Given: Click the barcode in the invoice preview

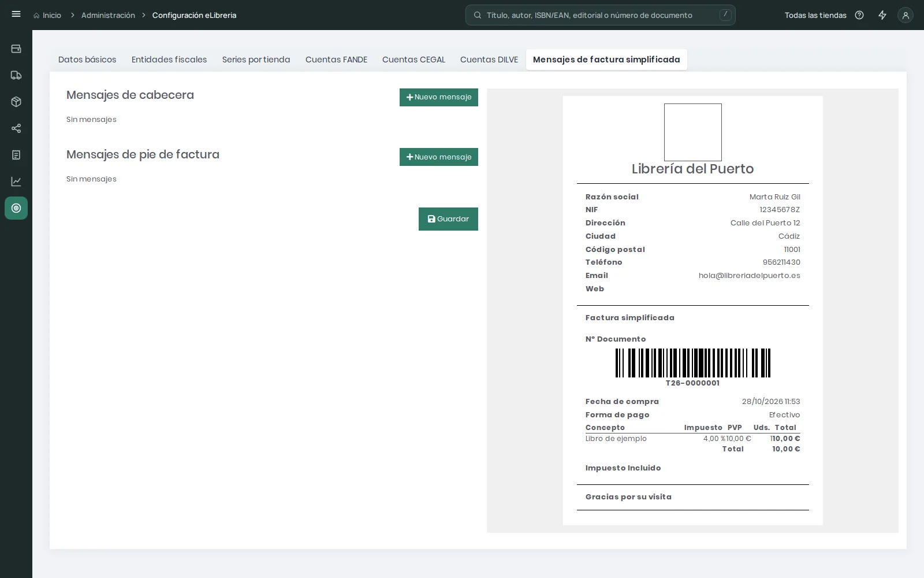Looking at the screenshot, I should [693, 363].
